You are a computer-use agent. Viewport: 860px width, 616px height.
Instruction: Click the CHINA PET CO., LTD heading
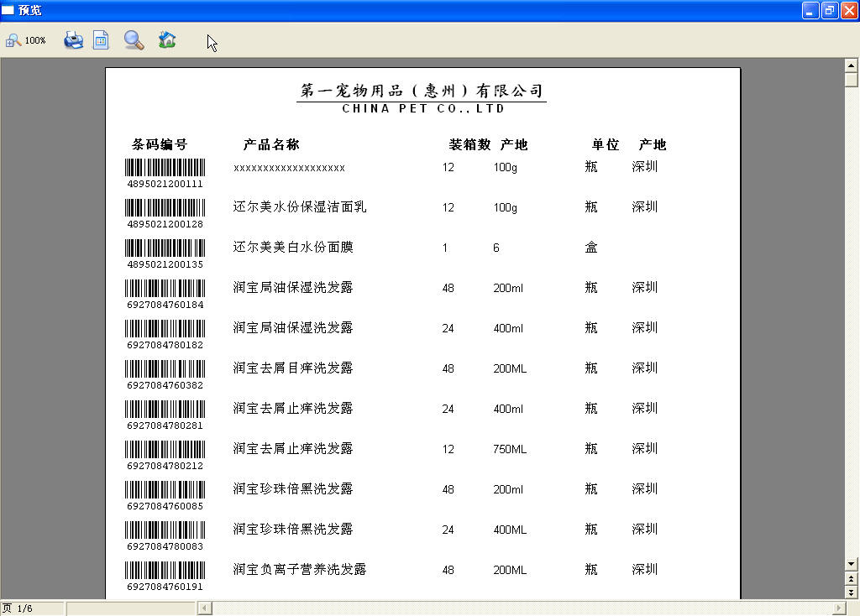(x=423, y=108)
